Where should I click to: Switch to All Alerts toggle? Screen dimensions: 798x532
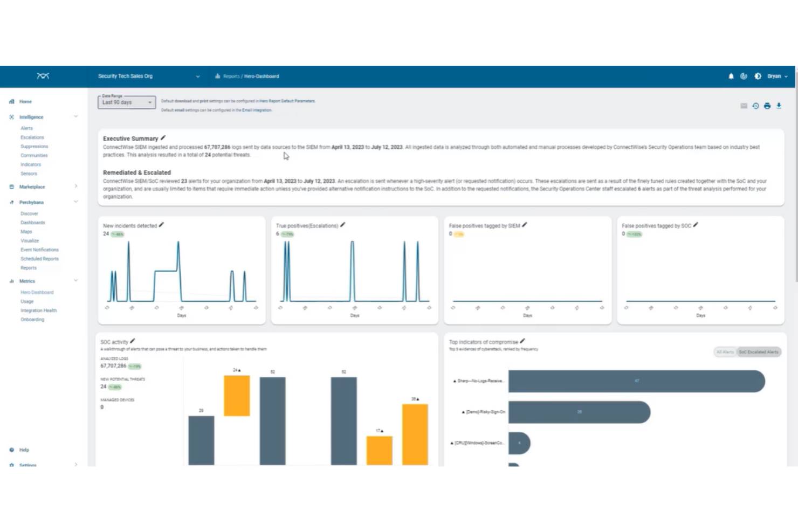[x=725, y=352]
